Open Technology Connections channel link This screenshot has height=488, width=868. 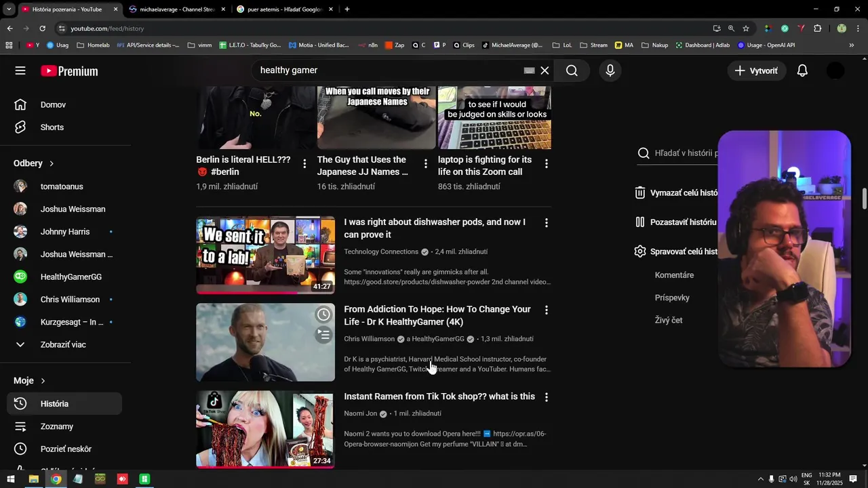point(380,251)
